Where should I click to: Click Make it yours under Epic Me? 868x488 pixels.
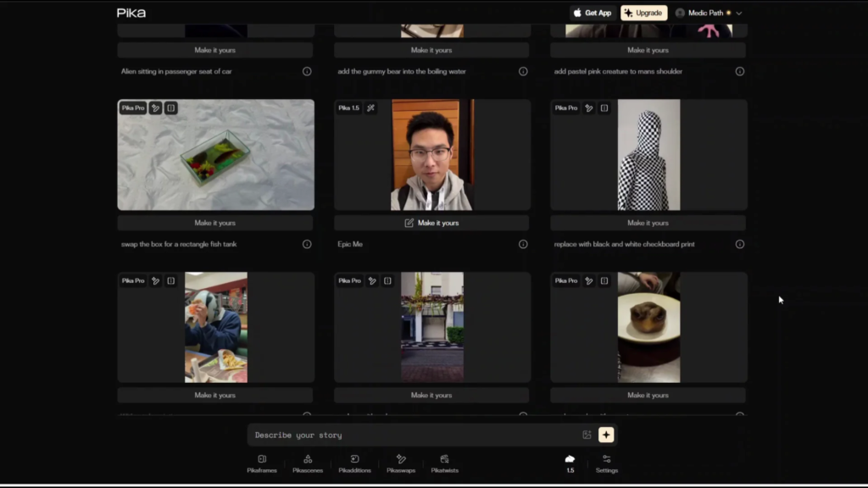pos(431,223)
